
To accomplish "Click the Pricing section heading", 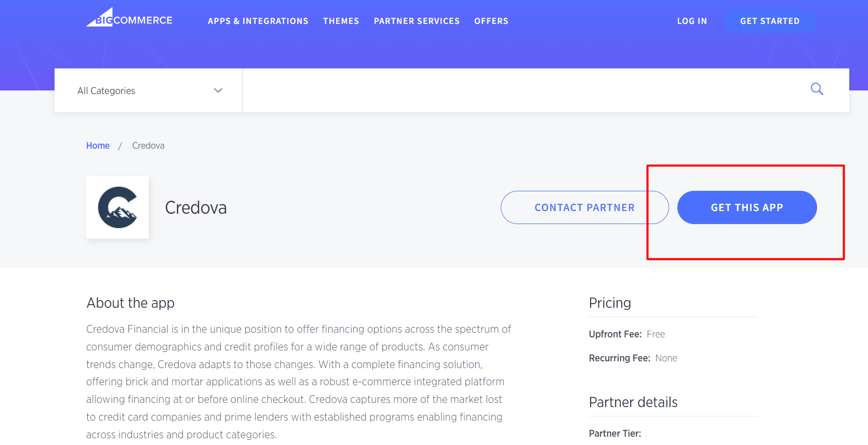I will [x=610, y=303].
